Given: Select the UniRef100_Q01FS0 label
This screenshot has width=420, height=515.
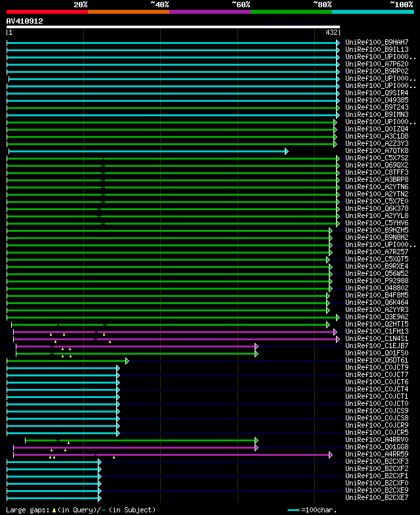Looking at the screenshot, I should point(377,353).
